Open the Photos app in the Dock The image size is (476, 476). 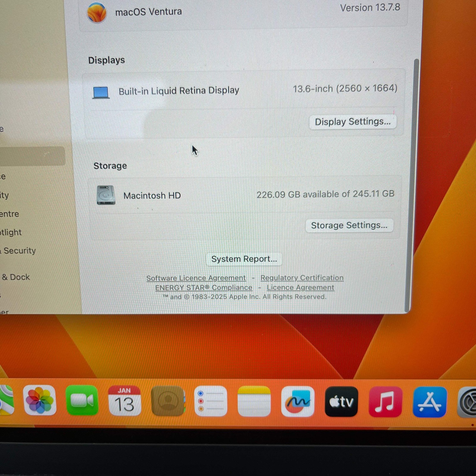point(40,400)
